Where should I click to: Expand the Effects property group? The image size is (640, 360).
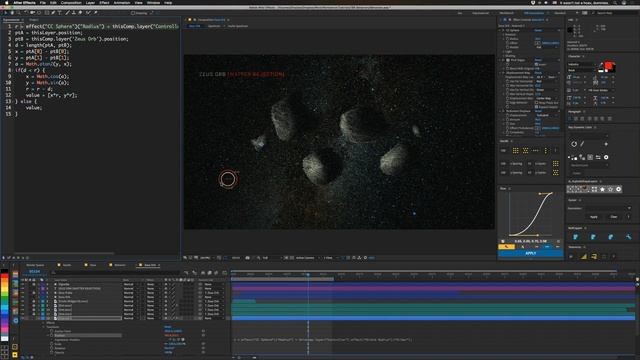click(44, 322)
